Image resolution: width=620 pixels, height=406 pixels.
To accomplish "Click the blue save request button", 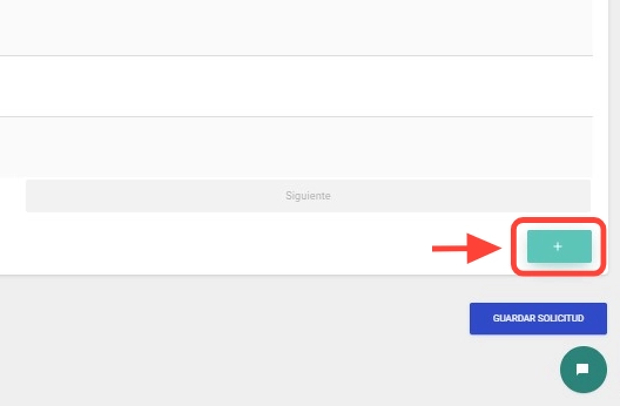I will tap(538, 318).
